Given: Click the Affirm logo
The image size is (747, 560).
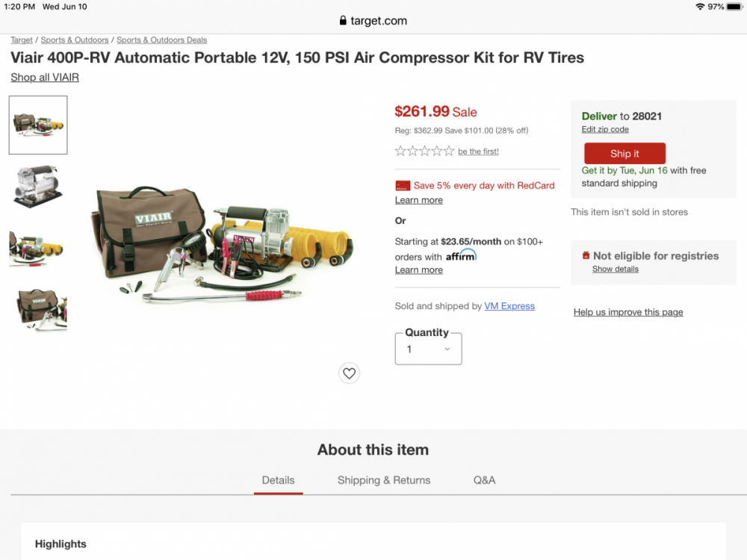Looking at the screenshot, I should click(x=461, y=256).
